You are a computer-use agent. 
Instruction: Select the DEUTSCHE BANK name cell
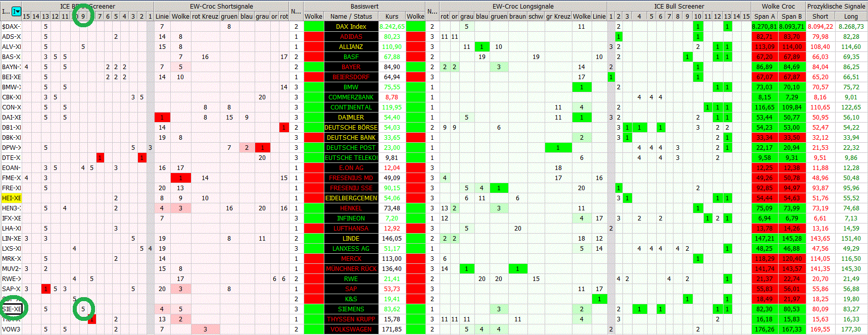pyautogui.click(x=351, y=137)
